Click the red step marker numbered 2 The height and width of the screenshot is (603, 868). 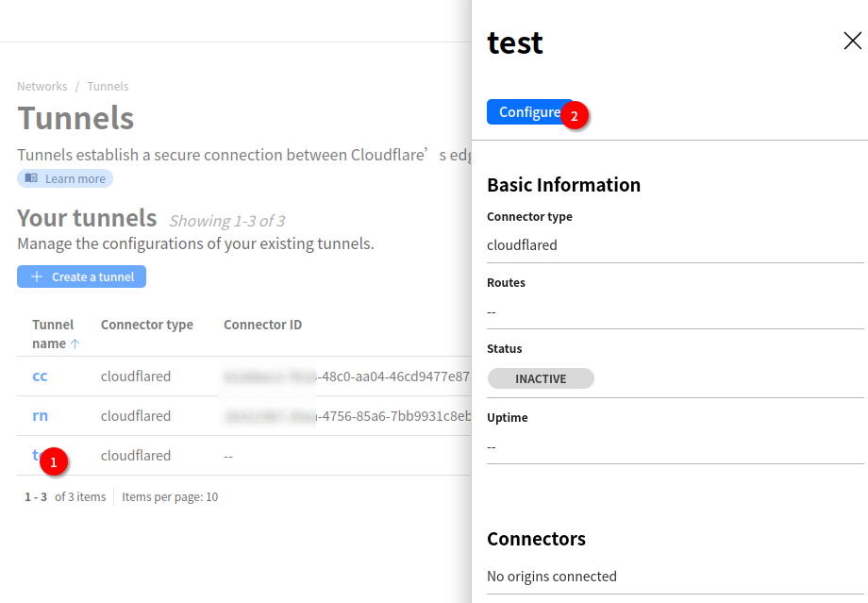pyautogui.click(x=574, y=116)
